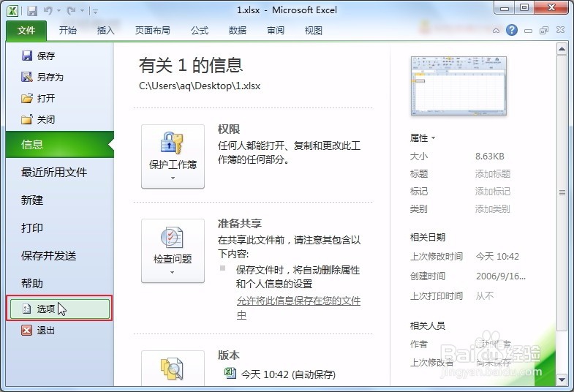Click the workbook minimize icon beside Help
Viewport: 574px width, 392px height.
(x=528, y=31)
